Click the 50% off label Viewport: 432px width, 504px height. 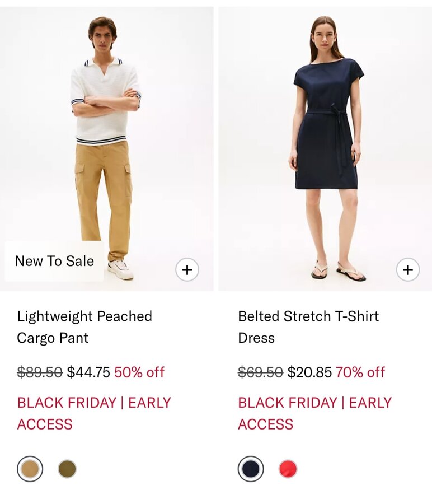(x=139, y=372)
